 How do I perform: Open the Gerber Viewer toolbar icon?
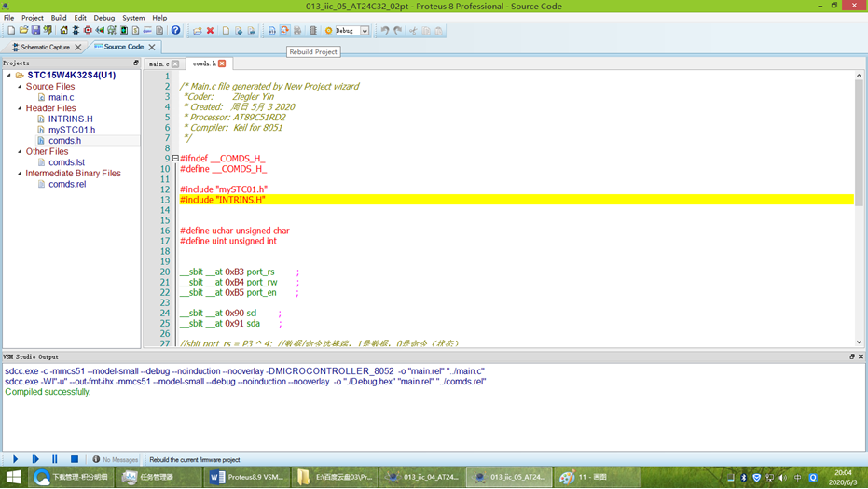click(112, 31)
